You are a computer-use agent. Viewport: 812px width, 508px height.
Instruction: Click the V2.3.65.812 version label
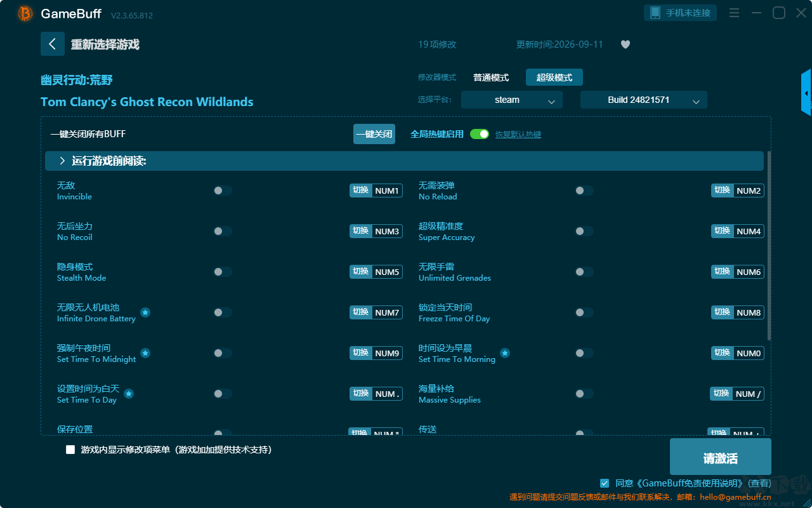tap(132, 15)
